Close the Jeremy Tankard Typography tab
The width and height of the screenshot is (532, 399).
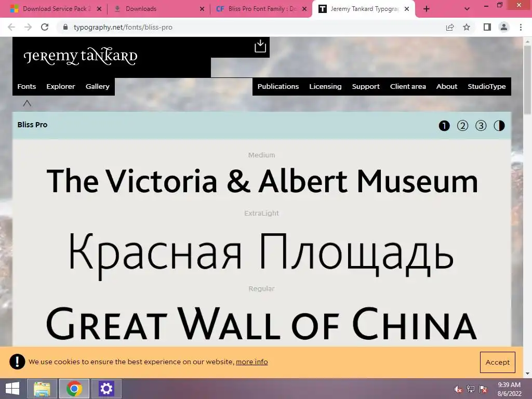click(407, 9)
